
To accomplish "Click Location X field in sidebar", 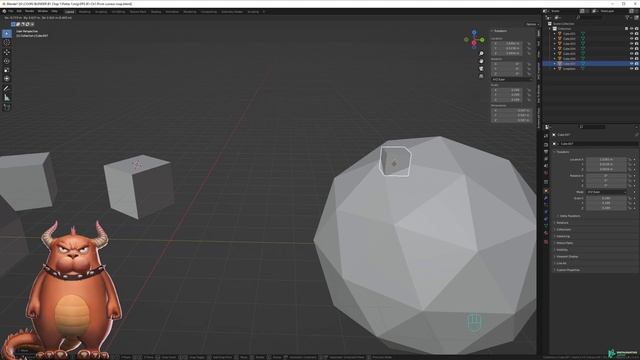I will (508, 43).
